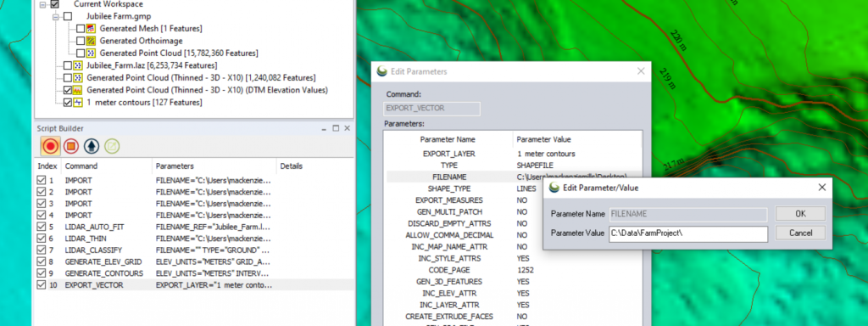Click into the Parameter Value input field
This screenshot has width=868, height=326.
coord(688,233)
